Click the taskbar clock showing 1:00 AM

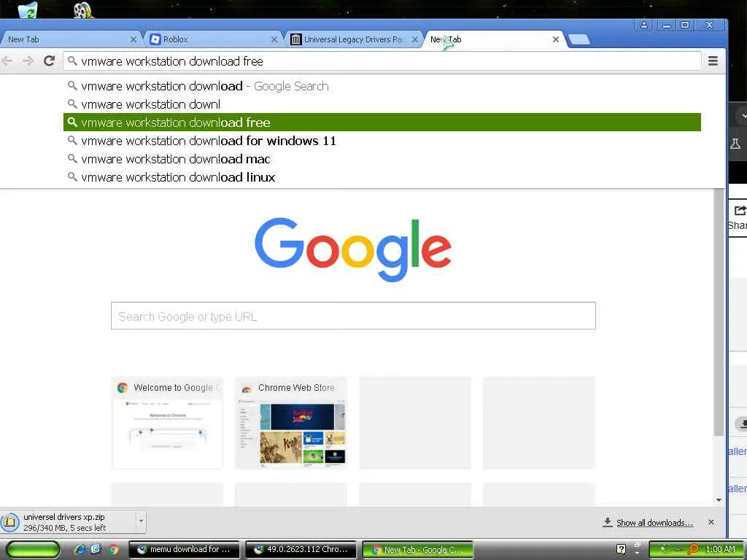(x=720, y=549)
